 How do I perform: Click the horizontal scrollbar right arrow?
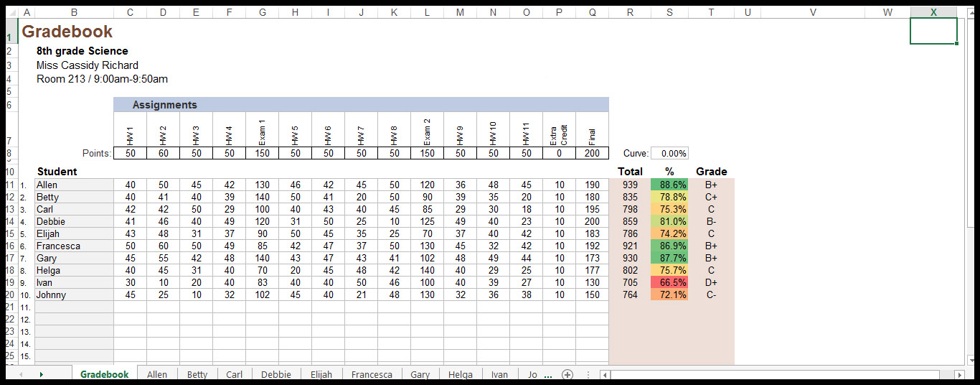tap(959, 374)
